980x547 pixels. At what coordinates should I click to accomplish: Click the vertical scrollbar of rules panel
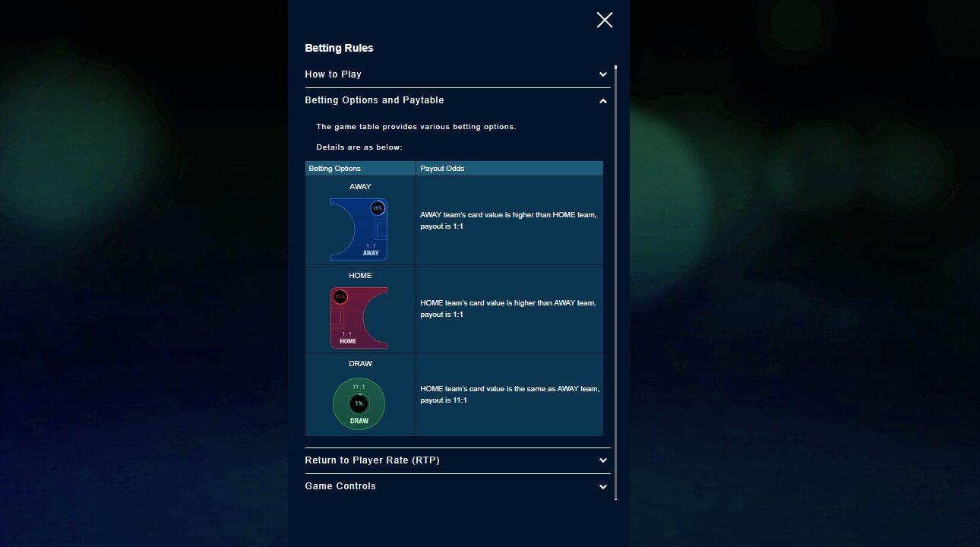tap(615, 281)
